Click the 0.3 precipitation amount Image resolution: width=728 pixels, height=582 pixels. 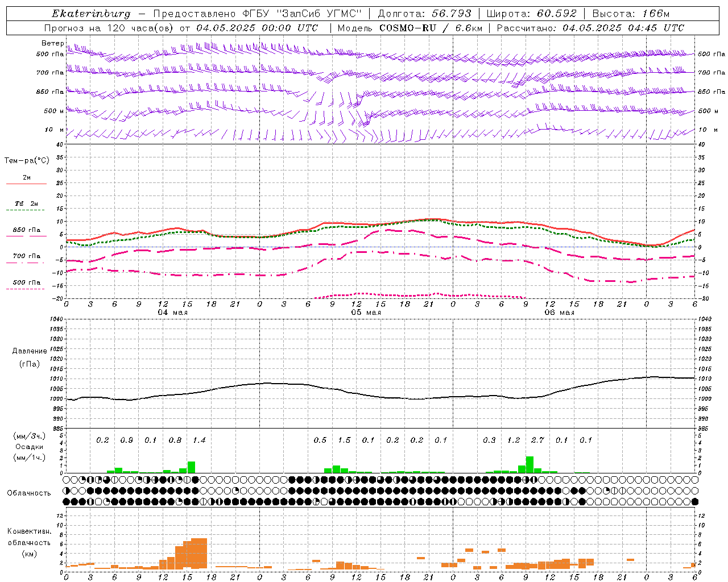489,440
